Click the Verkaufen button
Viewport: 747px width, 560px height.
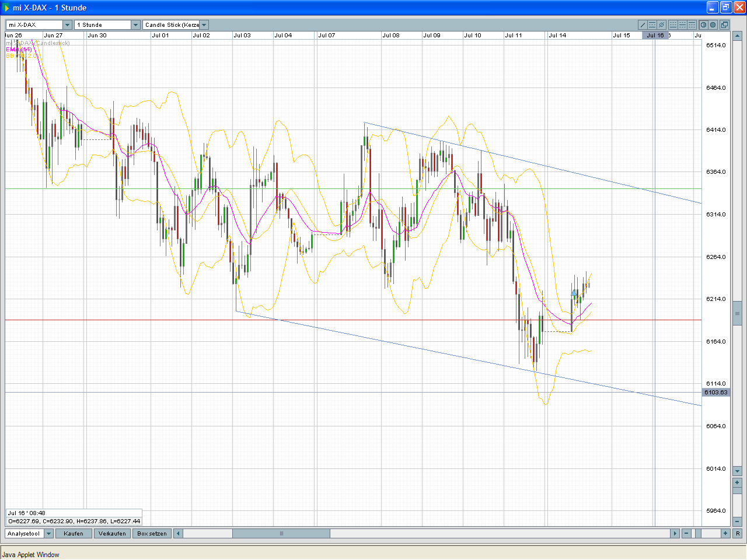click(112, 534)
